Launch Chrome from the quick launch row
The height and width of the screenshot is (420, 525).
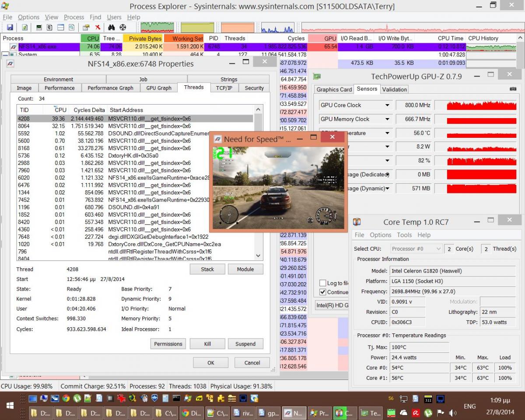pyautogui.click(x=66, y=399)
